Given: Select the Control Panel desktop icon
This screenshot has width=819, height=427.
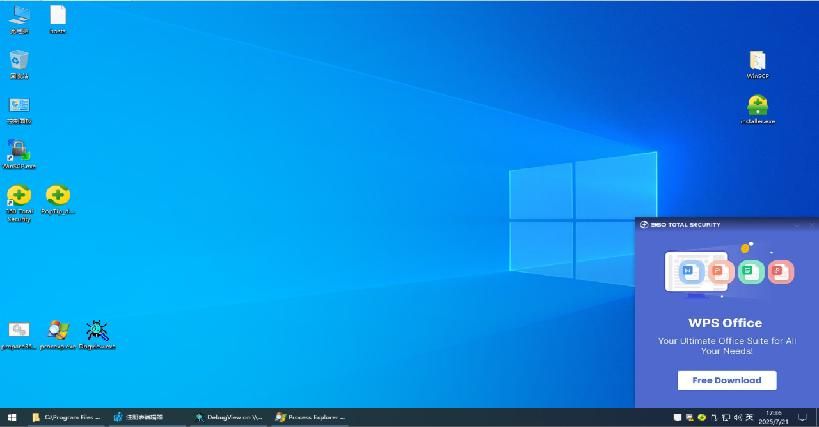Looking at the screenshot, I should [x=19, y=106].
